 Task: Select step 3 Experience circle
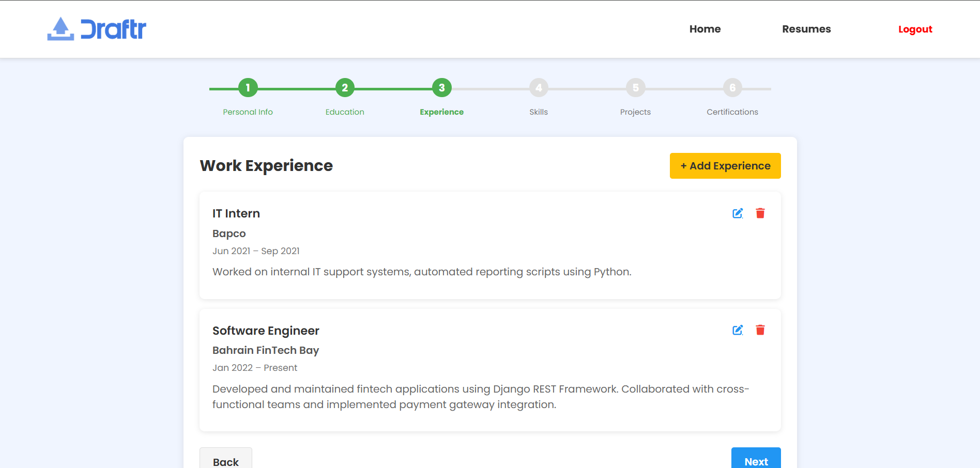tap(442, 88)
